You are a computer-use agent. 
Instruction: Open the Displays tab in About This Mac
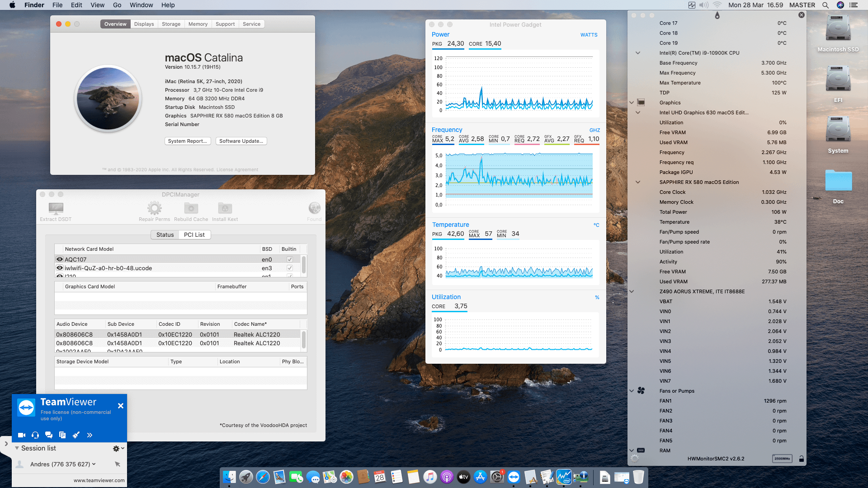[144, 23]
